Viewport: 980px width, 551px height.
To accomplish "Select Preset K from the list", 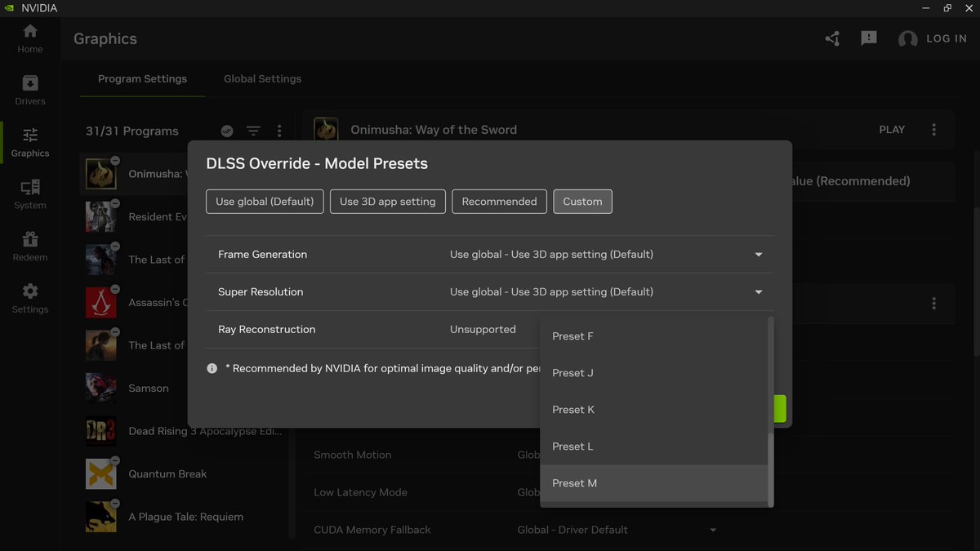I will click(x=653, y=410).
